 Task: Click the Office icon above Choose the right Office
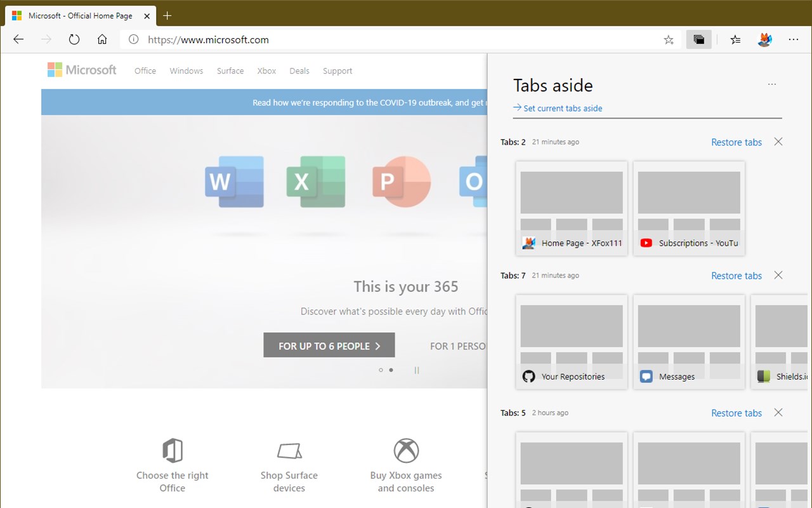[173, 451]
